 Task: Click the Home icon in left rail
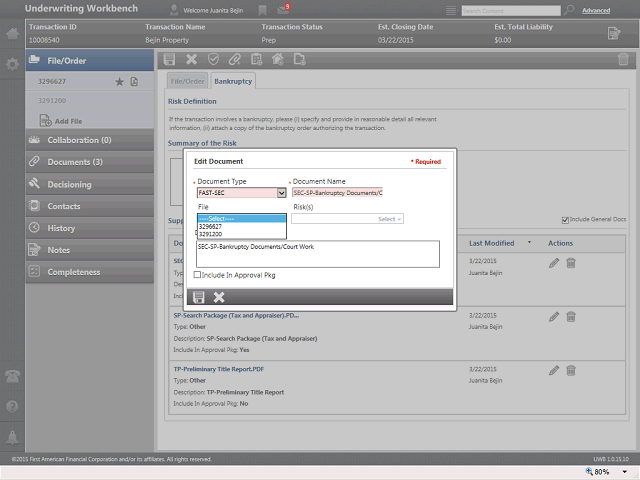click(x=12, y=33)
